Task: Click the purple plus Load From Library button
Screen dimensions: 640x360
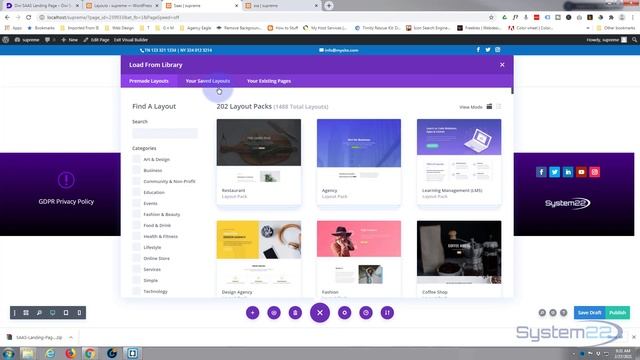Action: click(x=253, y=313)
